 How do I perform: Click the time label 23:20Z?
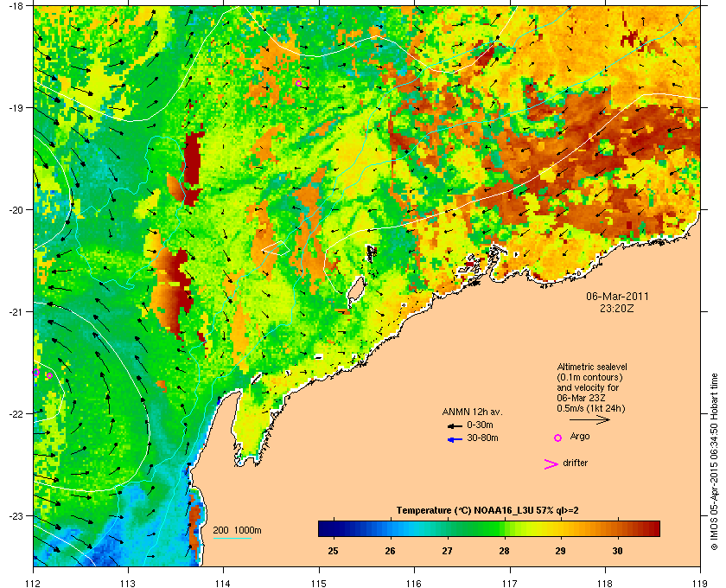pyautogui.click(x=617, y=308)
